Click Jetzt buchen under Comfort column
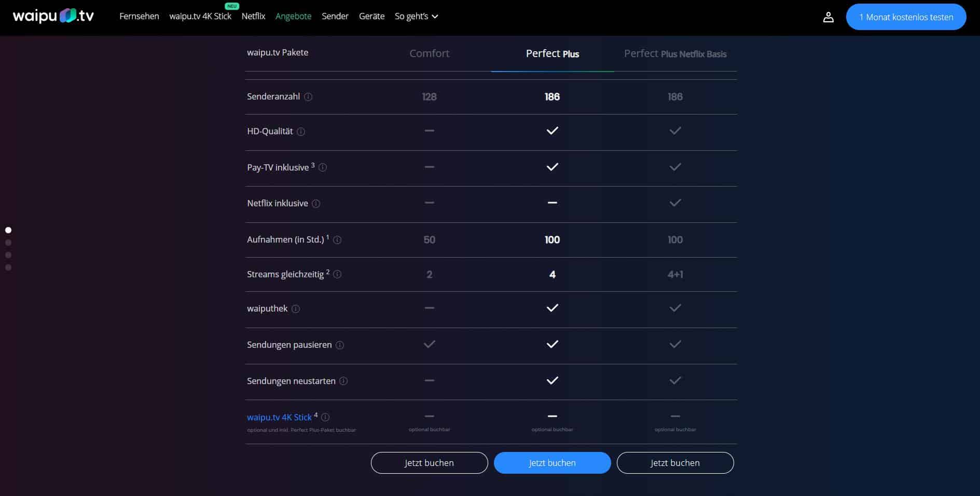 430,463
